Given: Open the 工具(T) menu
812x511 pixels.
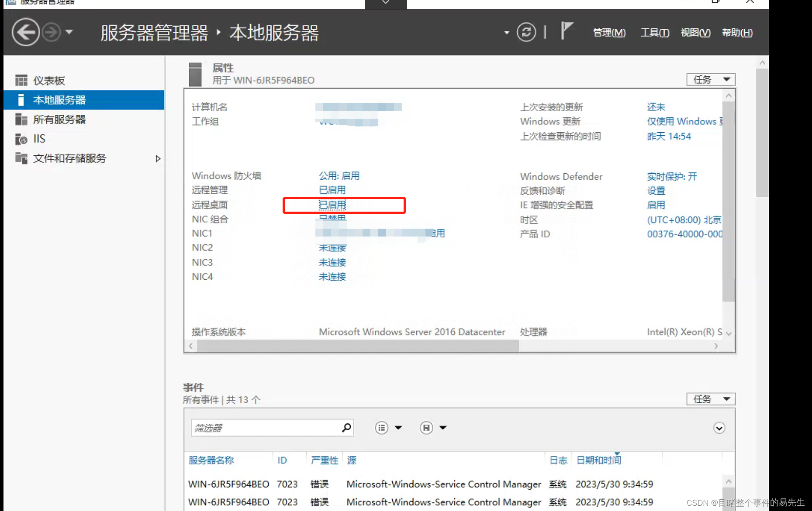Looking at the screenshot, I should [x=655, y=33].
